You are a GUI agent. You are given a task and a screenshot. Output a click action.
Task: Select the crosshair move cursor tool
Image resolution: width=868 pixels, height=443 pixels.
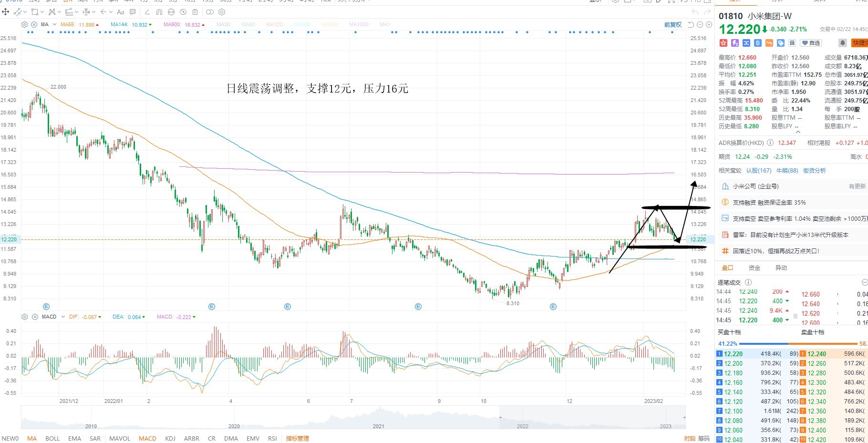[5, 12]
